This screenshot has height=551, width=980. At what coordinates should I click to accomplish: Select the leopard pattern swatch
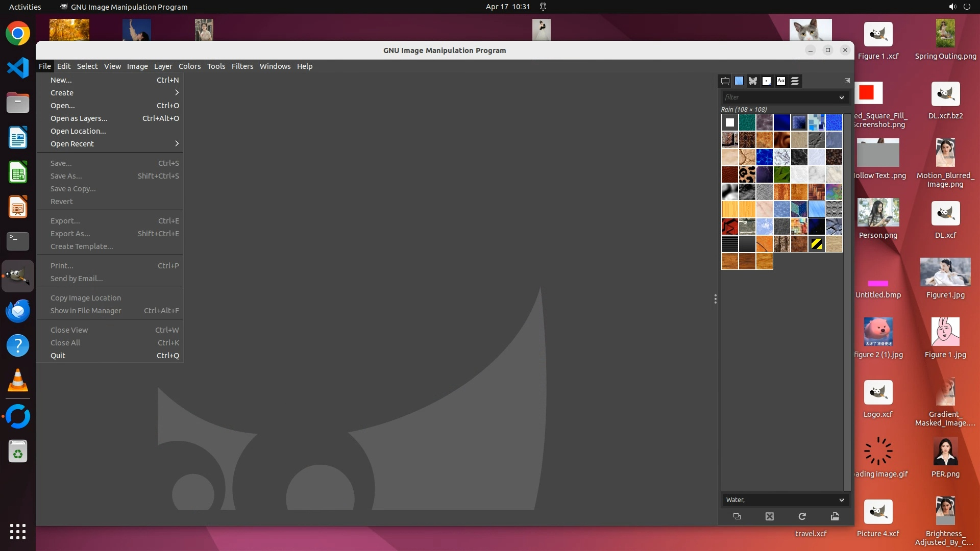747,174
